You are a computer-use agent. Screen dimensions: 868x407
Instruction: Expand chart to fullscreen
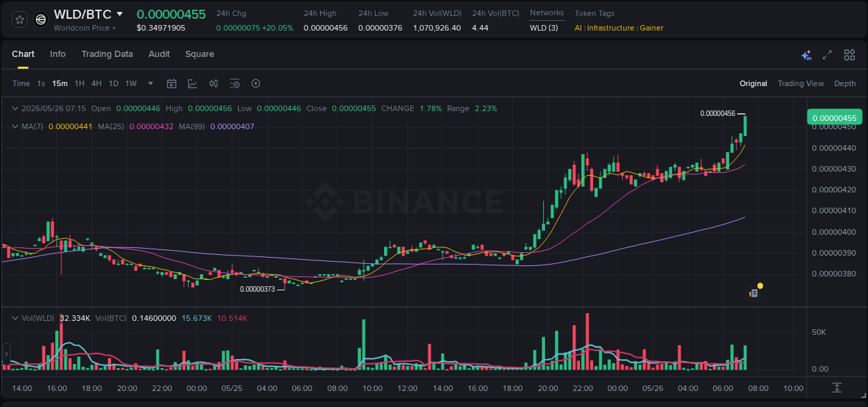[x=827, y=55]
